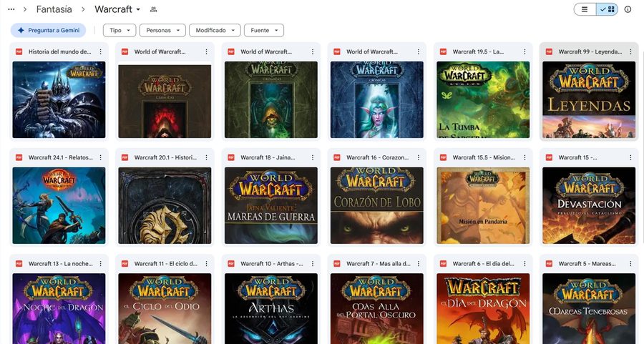This screenshot has height=344, width=644.
Task: Open the Crónicas cover with green orc
Action: (x=270, y=99)
